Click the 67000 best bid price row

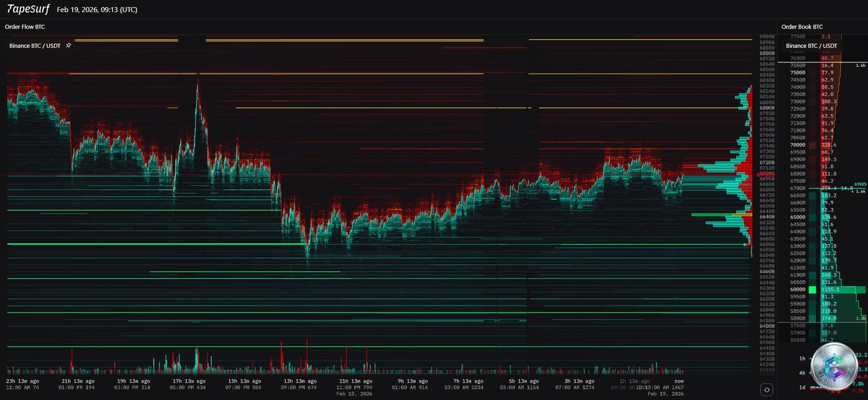pyautogui.click(x=797, y=188)
